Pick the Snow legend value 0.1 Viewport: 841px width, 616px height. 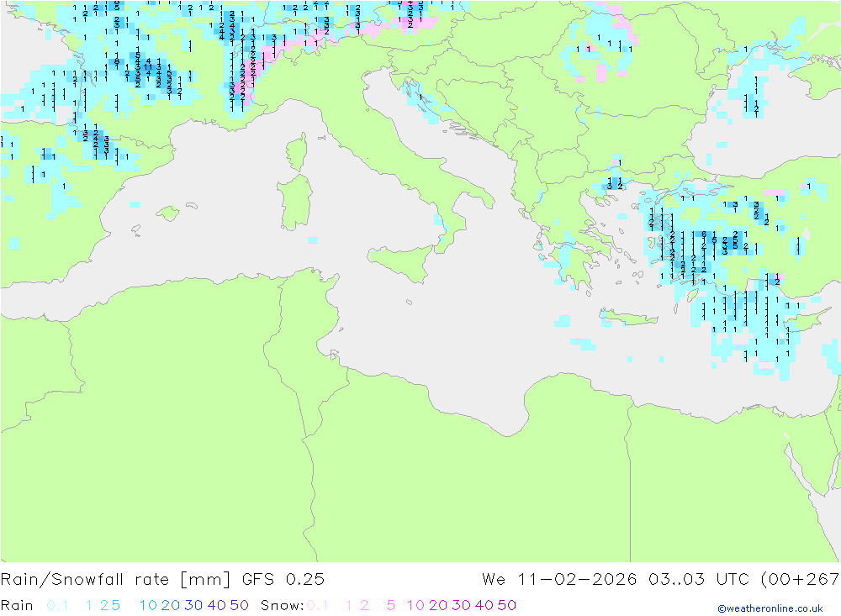click(318, 605)
